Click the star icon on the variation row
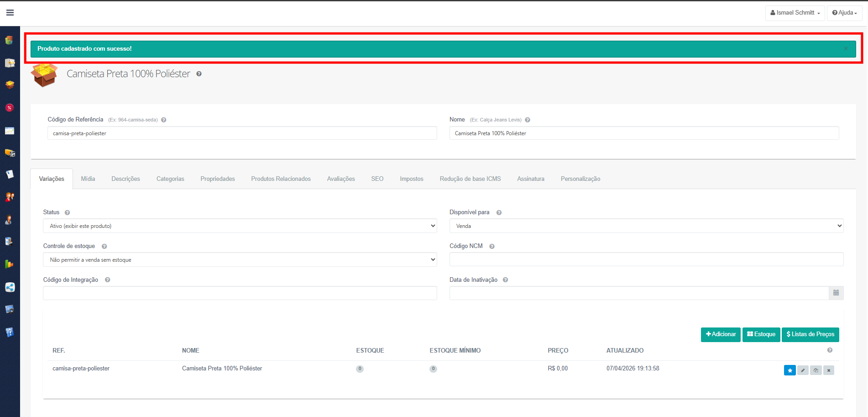The width and height of the screenshot is (868, 417). point(790,370)
